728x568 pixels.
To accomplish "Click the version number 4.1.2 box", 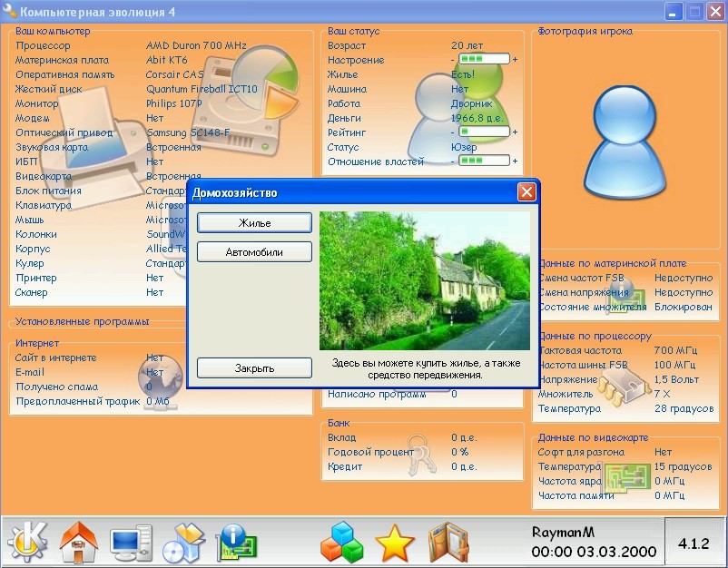I will point(694,543).
